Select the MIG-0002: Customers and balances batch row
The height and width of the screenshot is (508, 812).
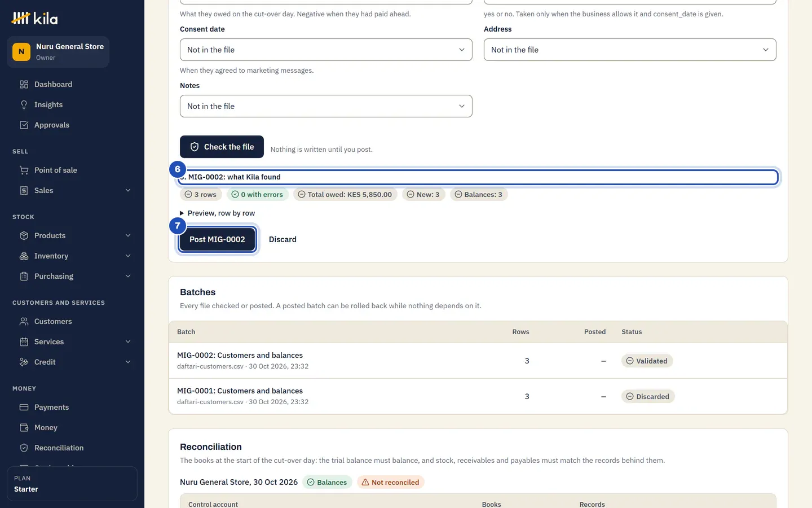pyautogui.click(x=478, y=361)
